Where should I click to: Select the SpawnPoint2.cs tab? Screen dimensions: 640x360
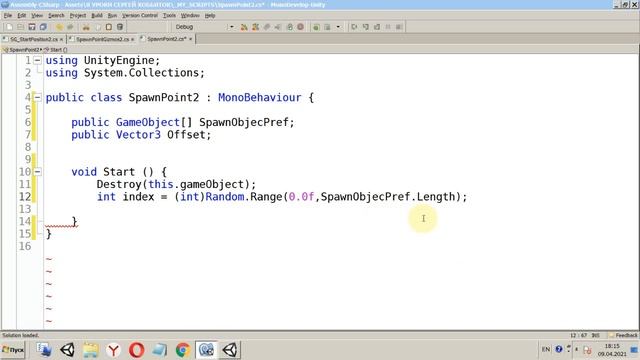[167, 39]
